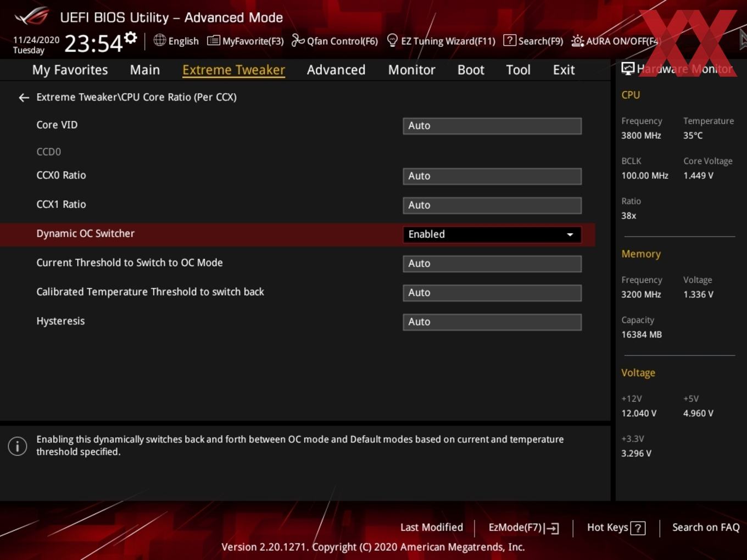Click Last Modified button

(x=432, y=527)
